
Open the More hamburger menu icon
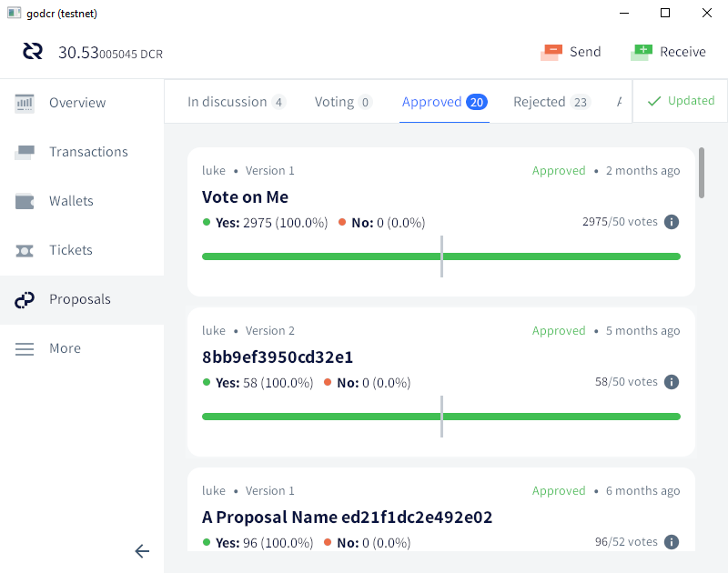coord(25,349)
